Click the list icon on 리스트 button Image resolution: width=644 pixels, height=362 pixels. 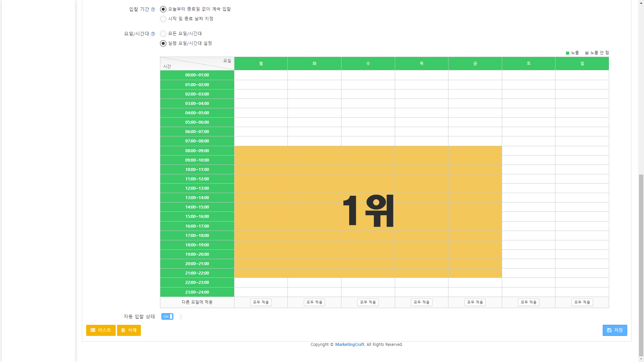93,330
